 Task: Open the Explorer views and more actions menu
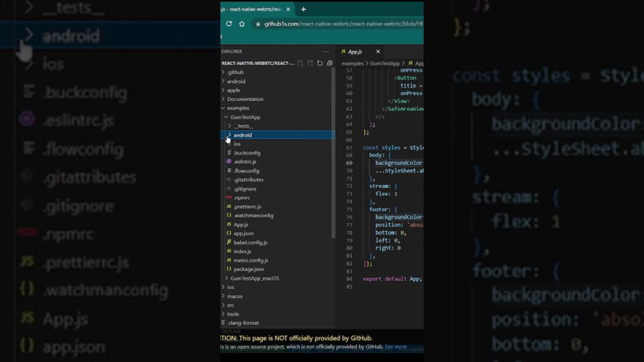tap(326, 51)
